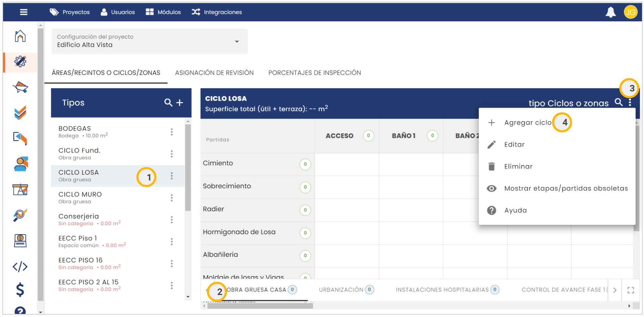The image size is (644, 317).
Task: Open options menu for BODEGAS row
Action: 172,132
